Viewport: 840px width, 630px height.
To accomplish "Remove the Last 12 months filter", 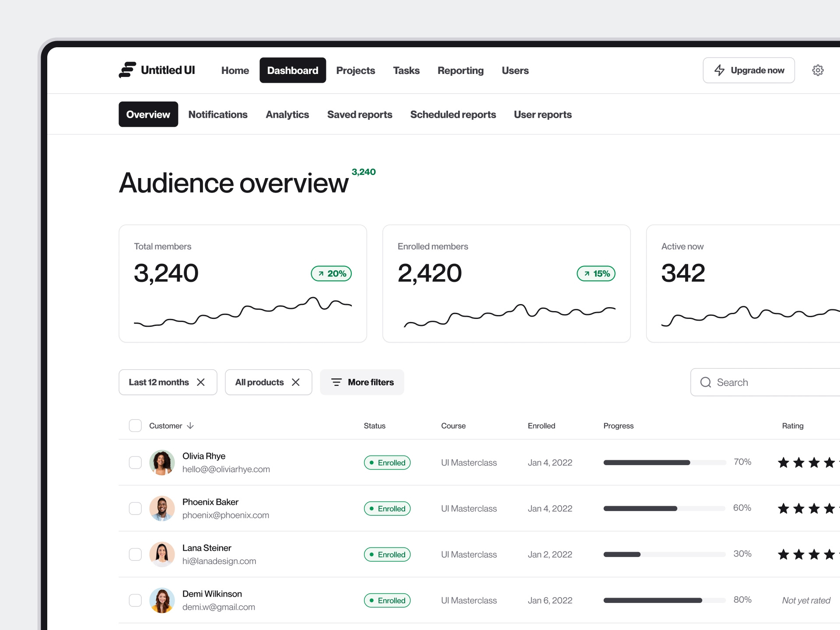I will coord(201,382).
